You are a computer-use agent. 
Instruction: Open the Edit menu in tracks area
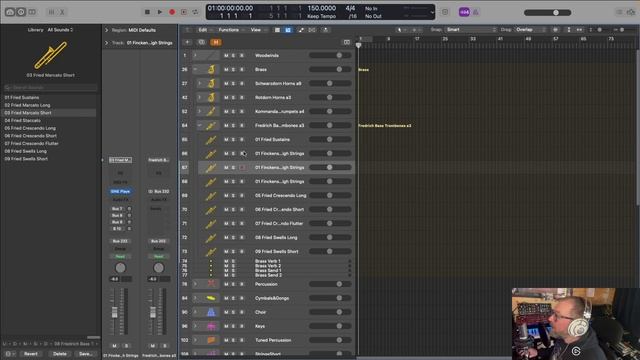[x=203, y=30]
